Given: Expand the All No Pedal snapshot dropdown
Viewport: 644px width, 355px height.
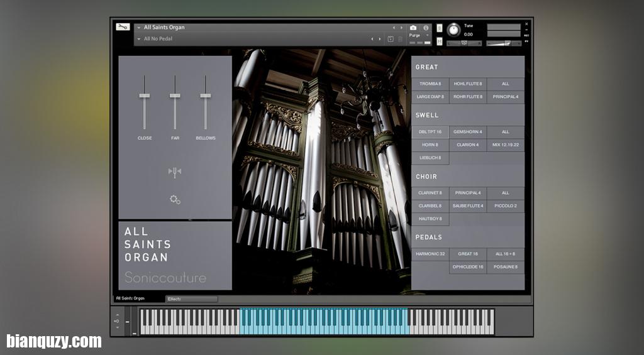Looking at the screenshot, I should coord(139,39).
